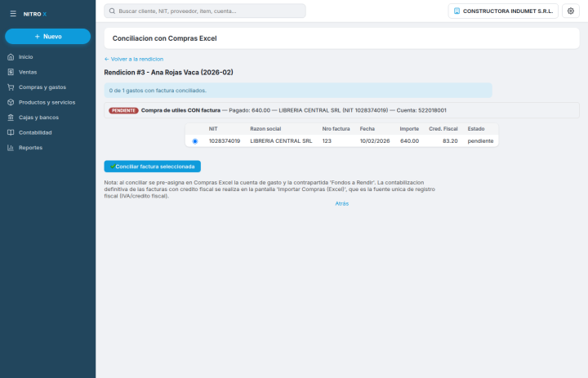Click the Nuevo button
Image resolution: width=588 pixels, height=378 pixels.
coord(47,37)
